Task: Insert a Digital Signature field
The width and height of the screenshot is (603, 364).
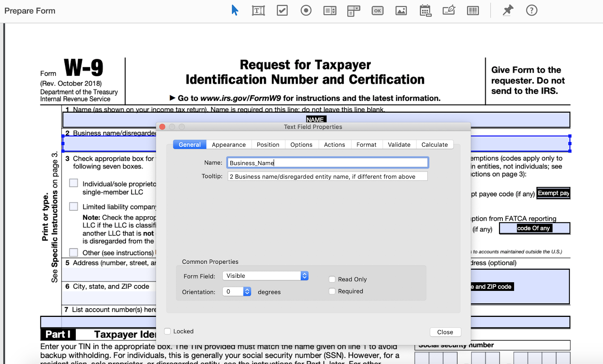Action: tap(449, 10)
